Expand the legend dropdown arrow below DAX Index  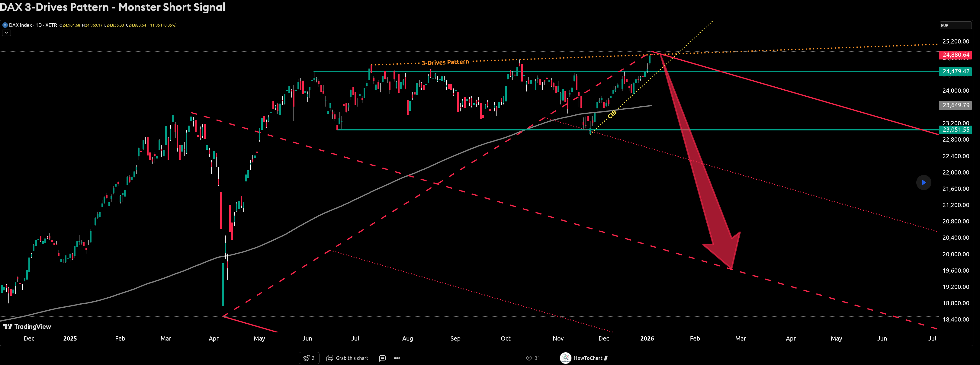coord(6,33)
